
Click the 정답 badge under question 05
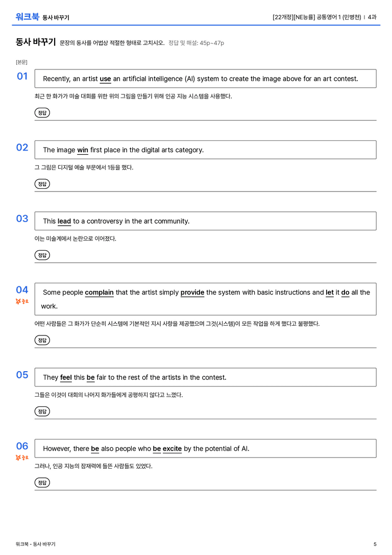[42, 412]
